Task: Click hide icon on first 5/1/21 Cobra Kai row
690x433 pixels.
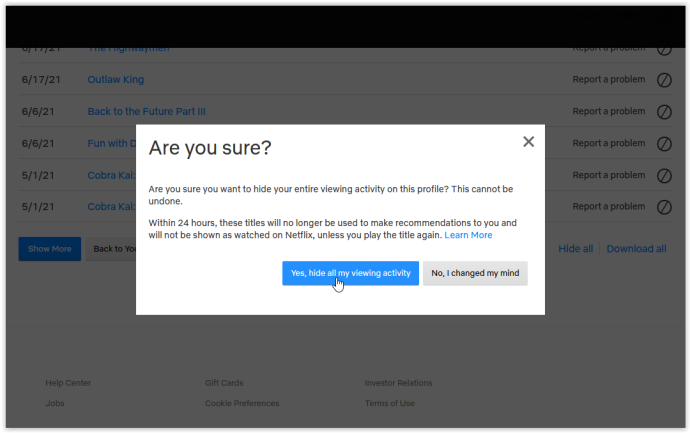Action: 664,176
